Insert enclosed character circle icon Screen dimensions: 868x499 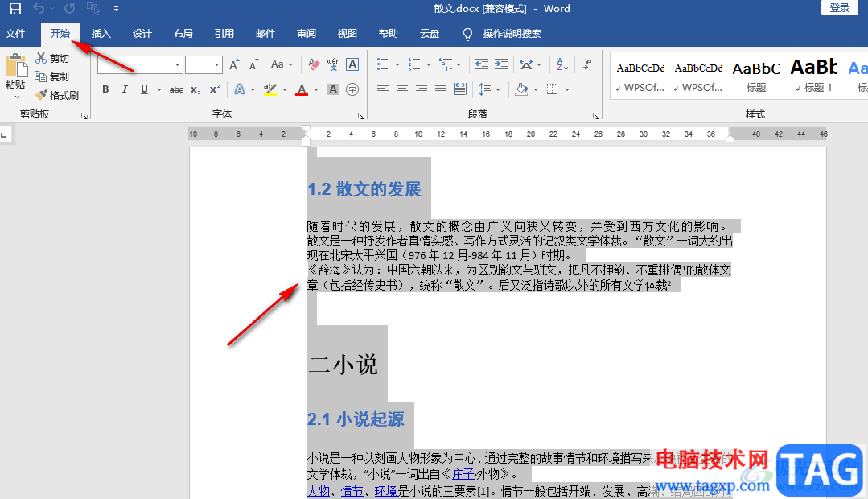tap(352, 89)
